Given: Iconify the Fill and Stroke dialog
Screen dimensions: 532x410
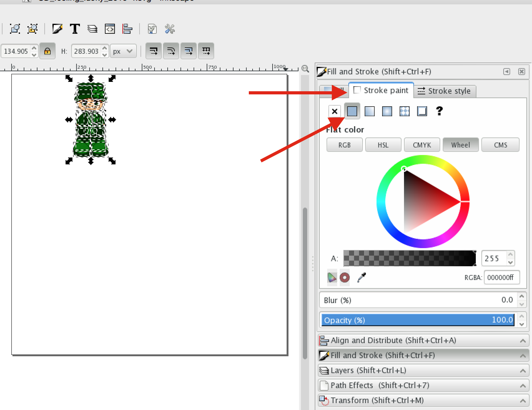Looking at the screenshot, I should (x=507, y=72).
